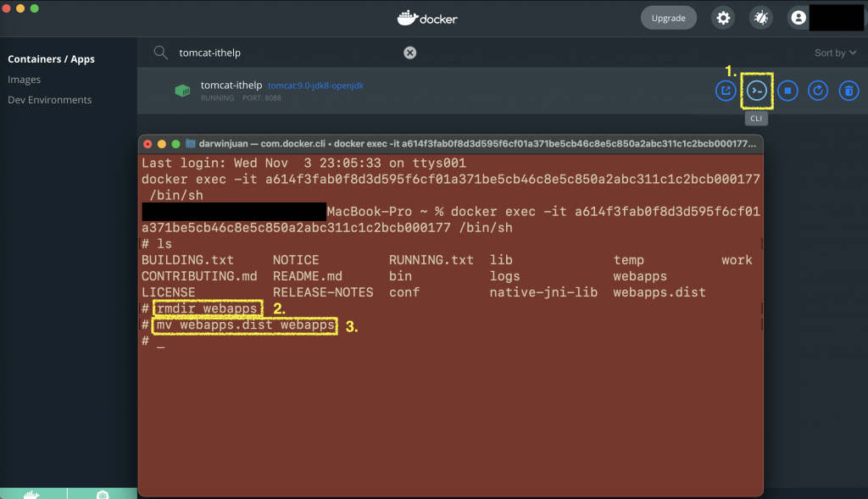
Task: Open Docker settings gear
Action: [723, 18]
